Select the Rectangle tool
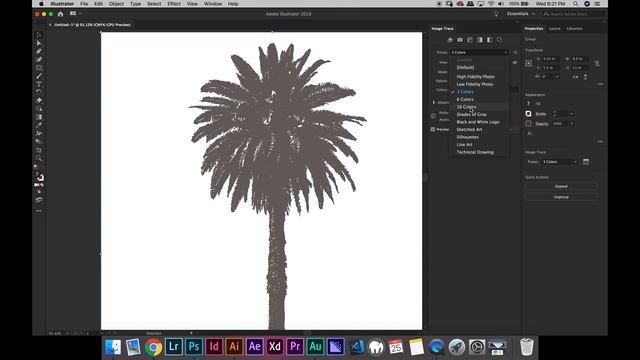 tap(39, 68)
